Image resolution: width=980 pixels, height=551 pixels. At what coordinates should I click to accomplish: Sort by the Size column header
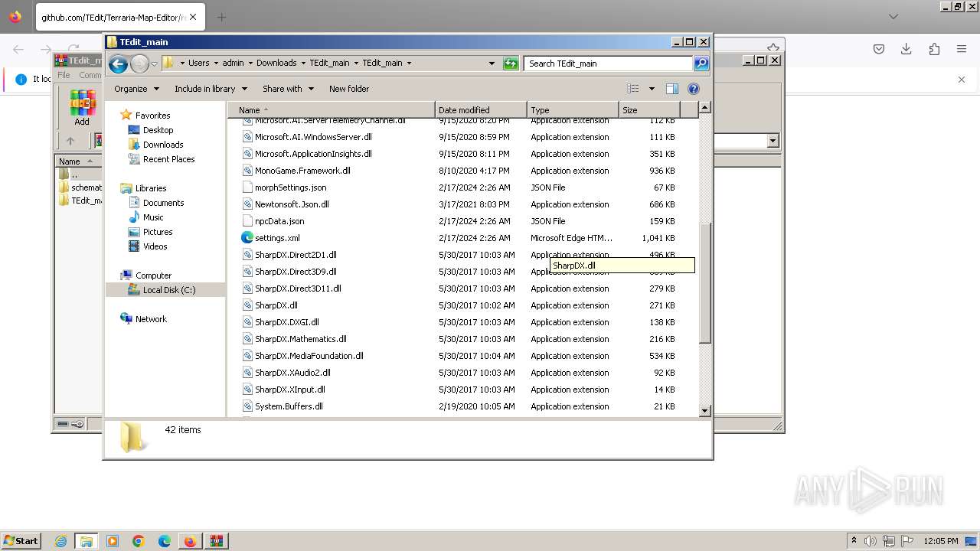coord(649,110)
